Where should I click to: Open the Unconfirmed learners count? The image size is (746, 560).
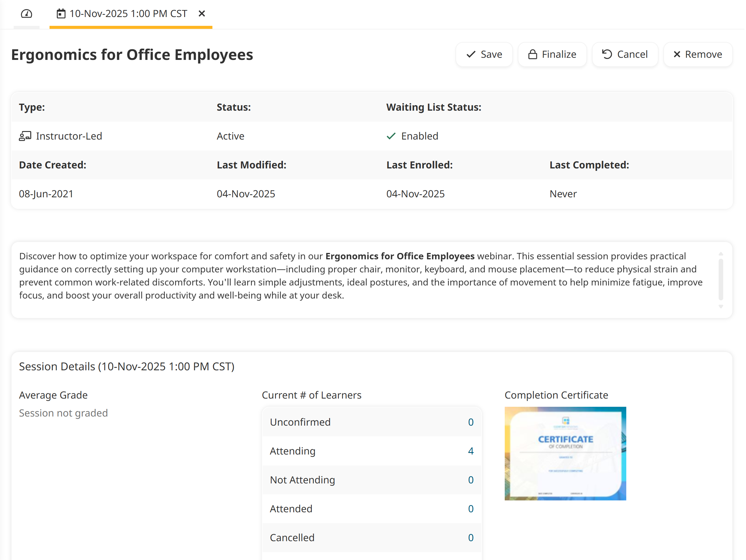pyautogui.click(x=470, y=422)
